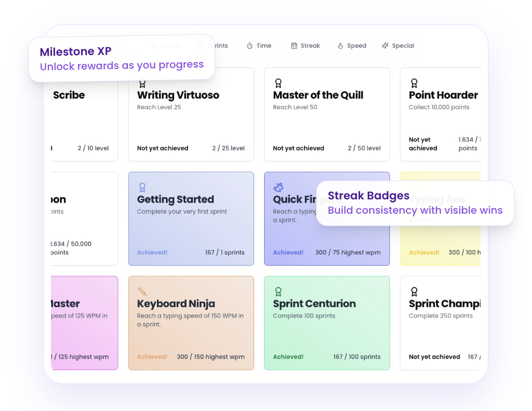The width and height of the screenshot is (532, 411).
Task: Select the medal icon on Sprint Centurion
Action: (x=278, y=291)
